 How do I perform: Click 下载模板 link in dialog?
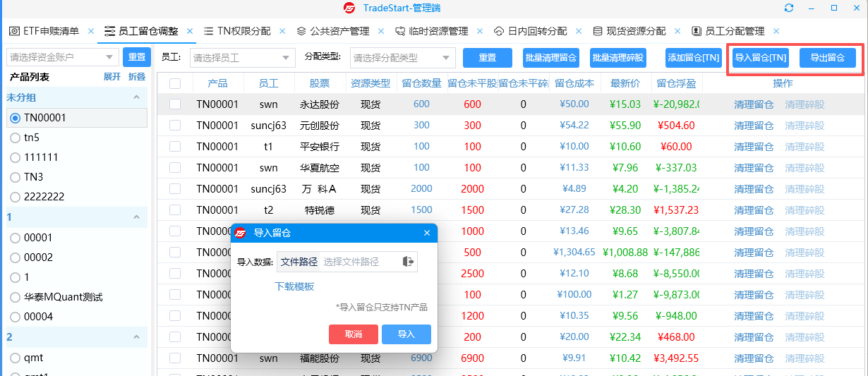(294, 286)
